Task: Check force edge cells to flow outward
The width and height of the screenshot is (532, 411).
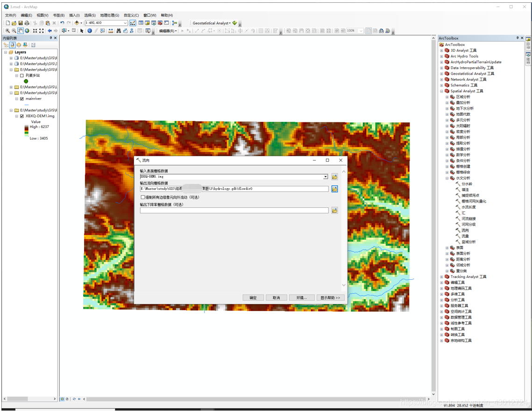Action: (142, 197)
